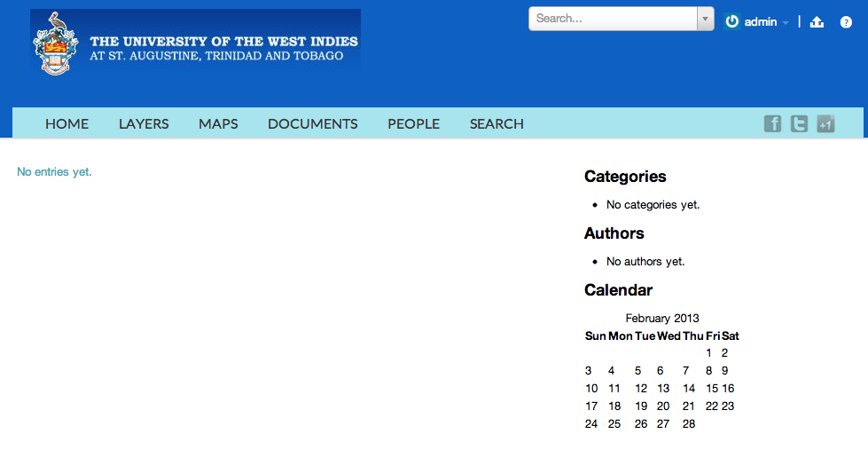The height and width of the screenshot is (450, 868).
Task: Open the LAYERS menu item
Action: [x=144, y=123]
